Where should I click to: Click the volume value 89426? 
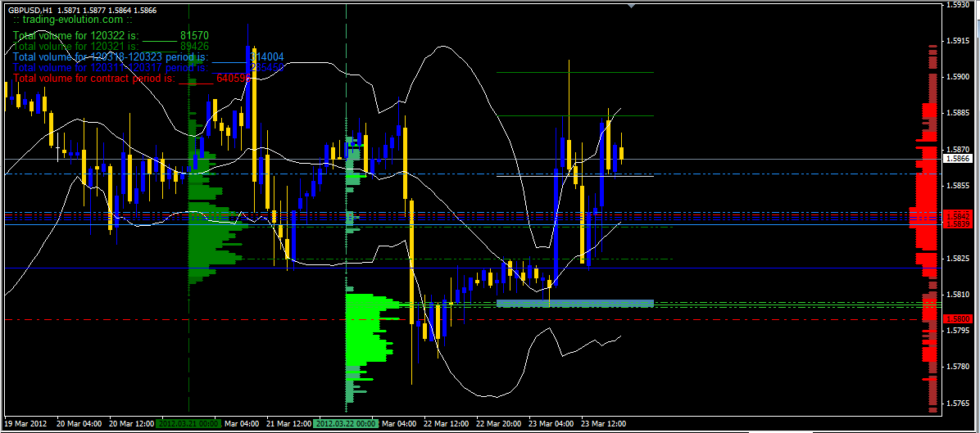[x=193, y=46]
